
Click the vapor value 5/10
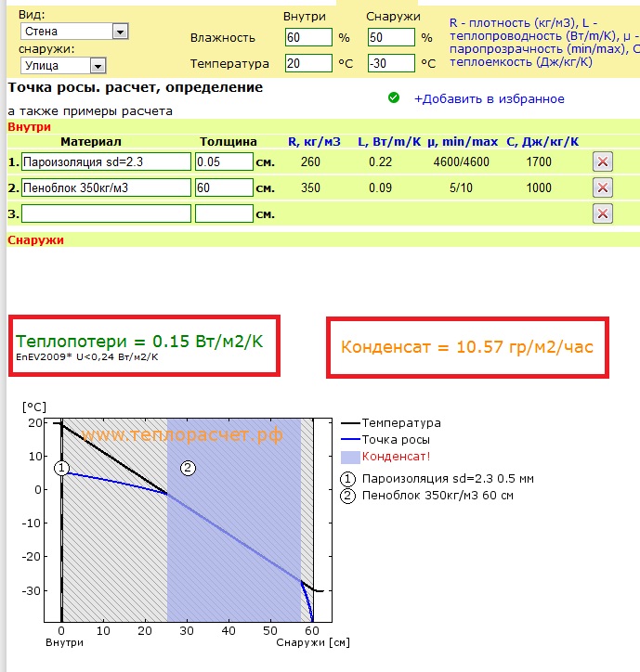(461, 187)
